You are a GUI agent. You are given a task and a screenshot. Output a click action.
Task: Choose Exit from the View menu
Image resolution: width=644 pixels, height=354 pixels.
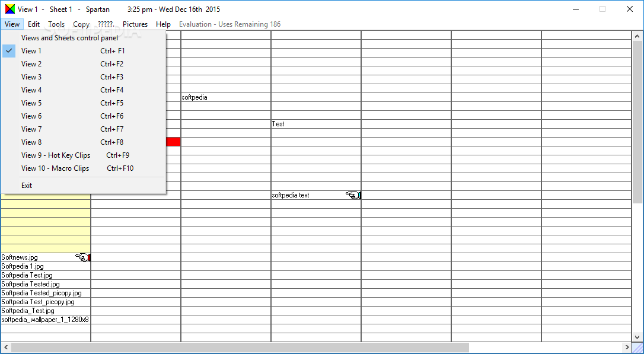click(x=84, y=186)
